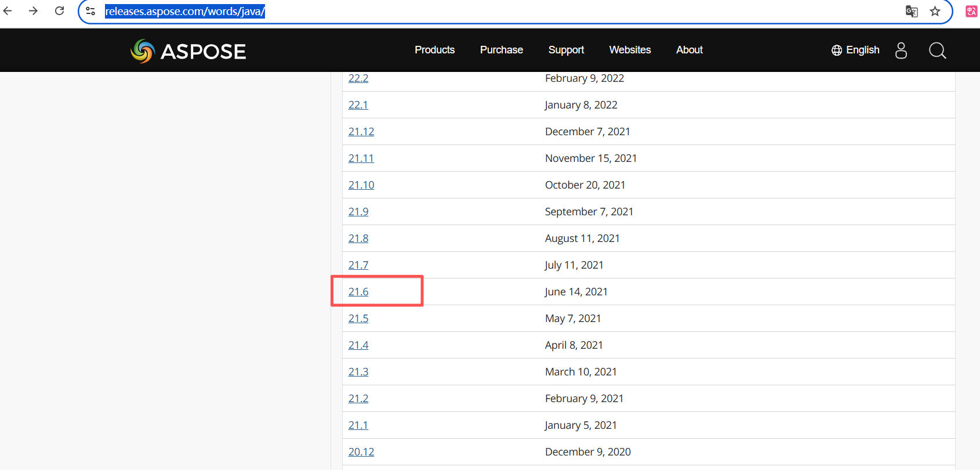Open the Products menu
The width and height of the screenshot is (980, 470).
point(434,50)
